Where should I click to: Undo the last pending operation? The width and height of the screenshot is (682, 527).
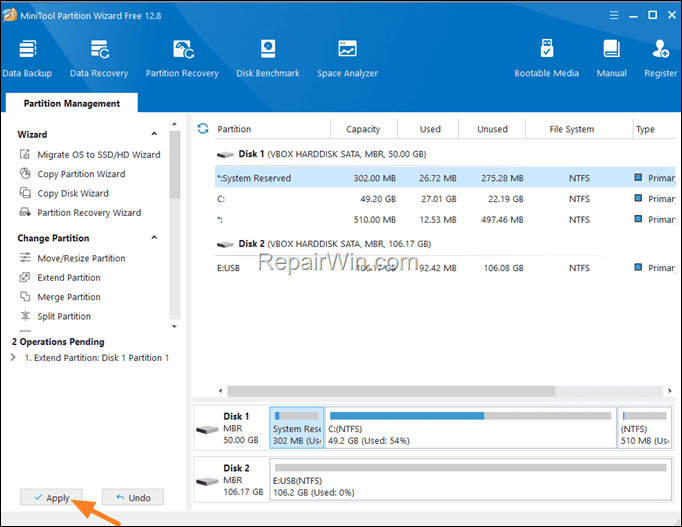(133, 497)
